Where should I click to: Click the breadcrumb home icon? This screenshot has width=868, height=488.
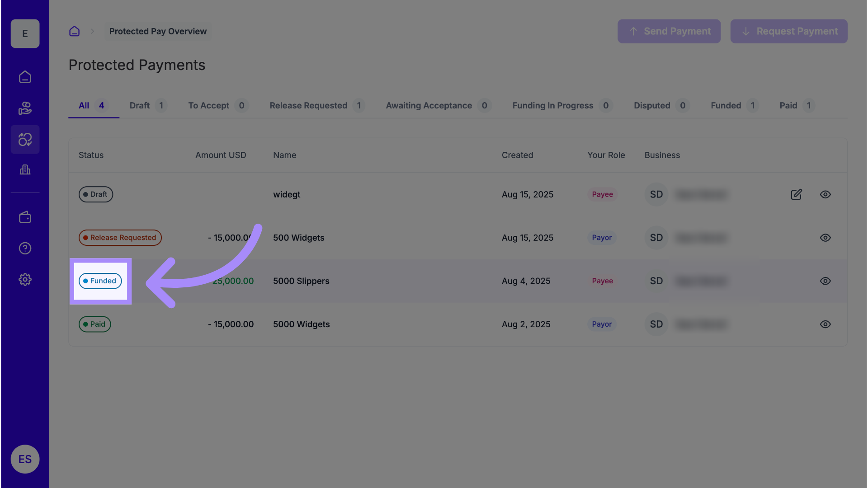(74, 31)
